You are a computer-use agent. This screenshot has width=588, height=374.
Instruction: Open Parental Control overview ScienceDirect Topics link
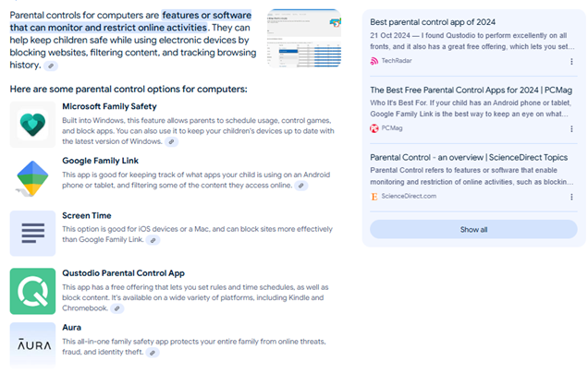pos(469,157)
